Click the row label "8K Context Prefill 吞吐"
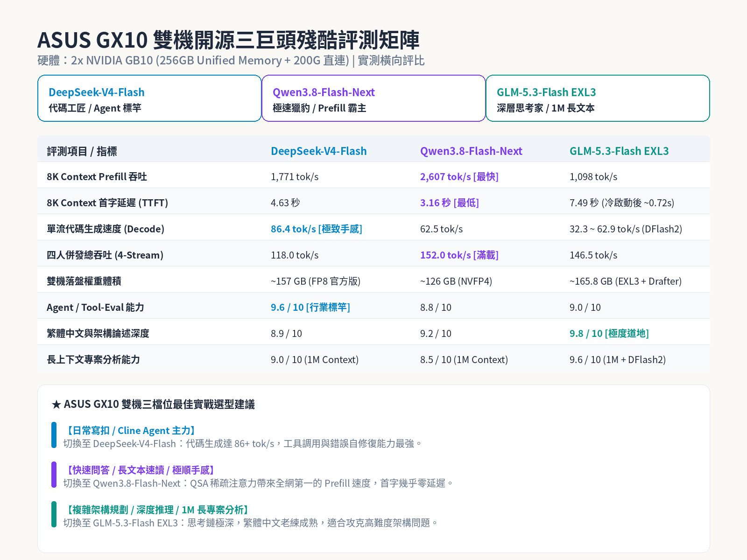 tap(97, 177)
